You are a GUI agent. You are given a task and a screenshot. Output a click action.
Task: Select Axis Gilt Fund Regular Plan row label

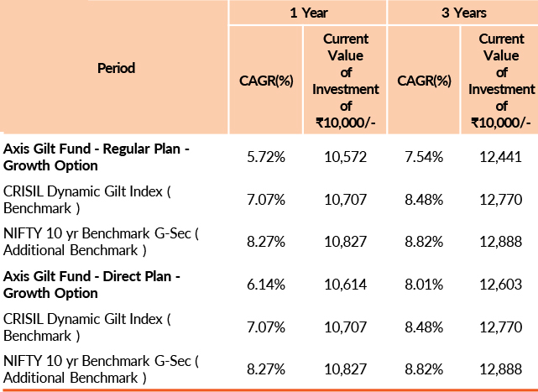pos(97,157)
